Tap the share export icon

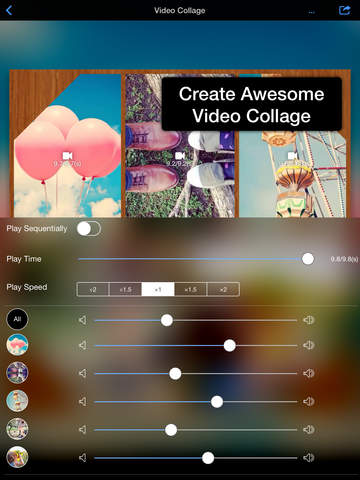[344, 10]
